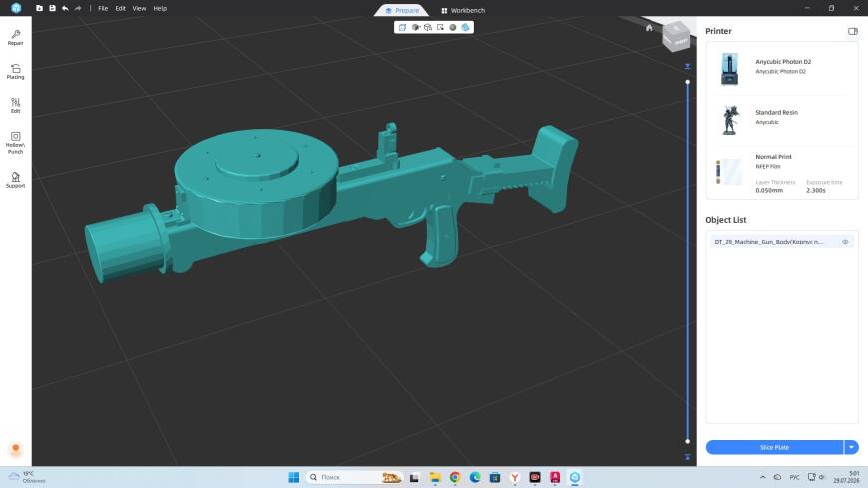Open the Repair tool in sidebar
The height and width of the screenshot is (488, 868).
(16, 37)
